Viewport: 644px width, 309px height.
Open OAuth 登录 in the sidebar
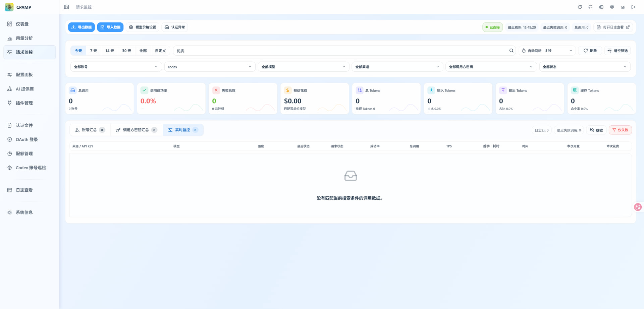tap(30, 139)
